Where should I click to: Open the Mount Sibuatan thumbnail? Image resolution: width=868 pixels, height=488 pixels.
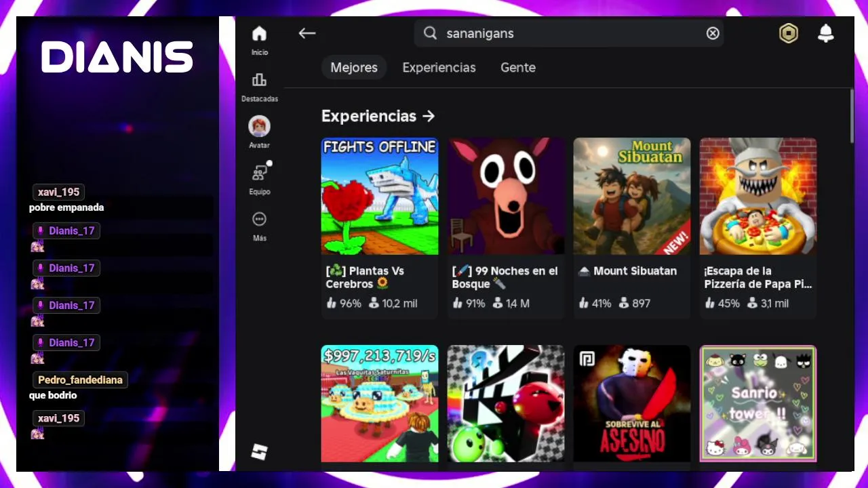coord(632,197)
